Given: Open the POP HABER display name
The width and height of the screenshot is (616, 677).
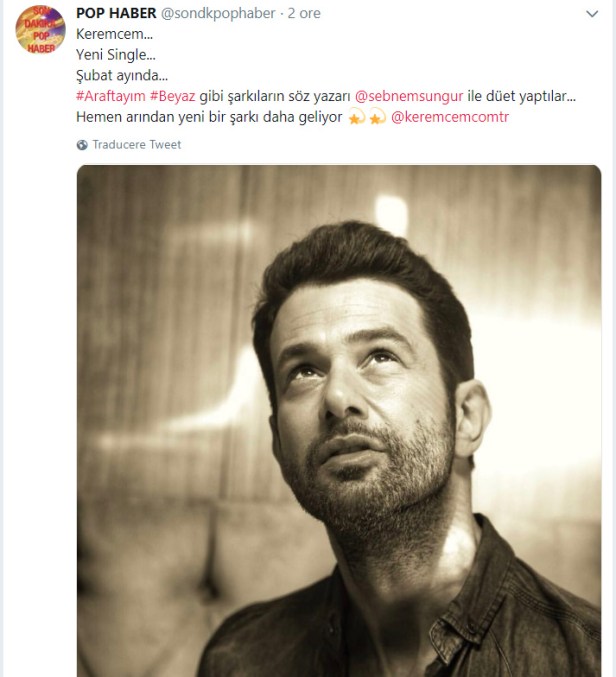Looking at the screenshot, I should (x=114, y=13).
